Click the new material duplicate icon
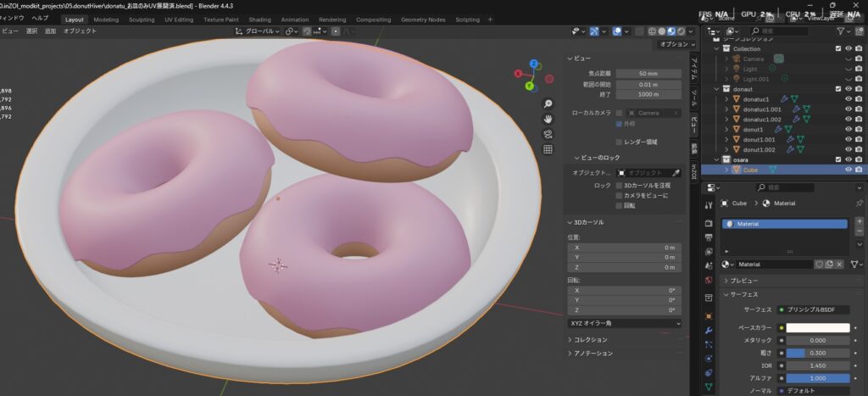Viewport: 868px width, 396px height. tap(829, 265)
